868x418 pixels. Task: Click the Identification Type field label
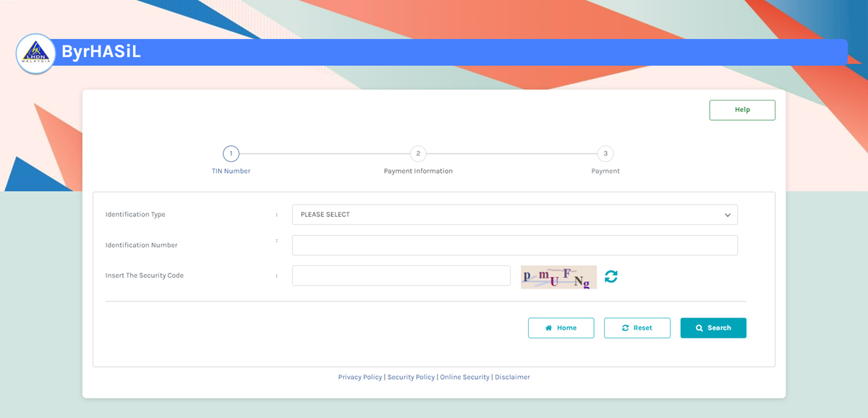(135, 215)
